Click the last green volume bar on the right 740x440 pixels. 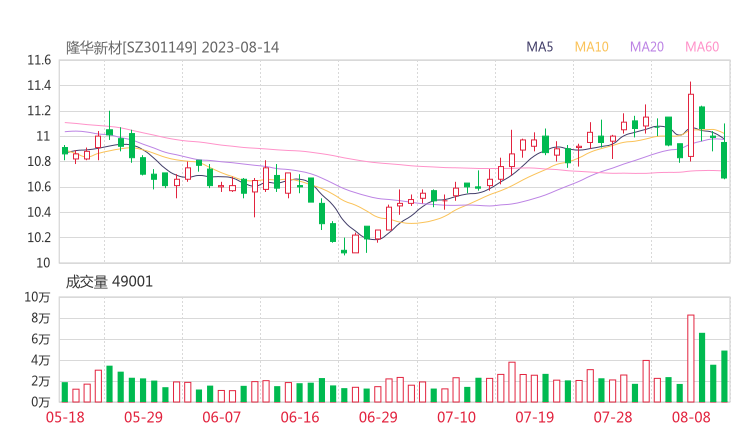(724, 376)
